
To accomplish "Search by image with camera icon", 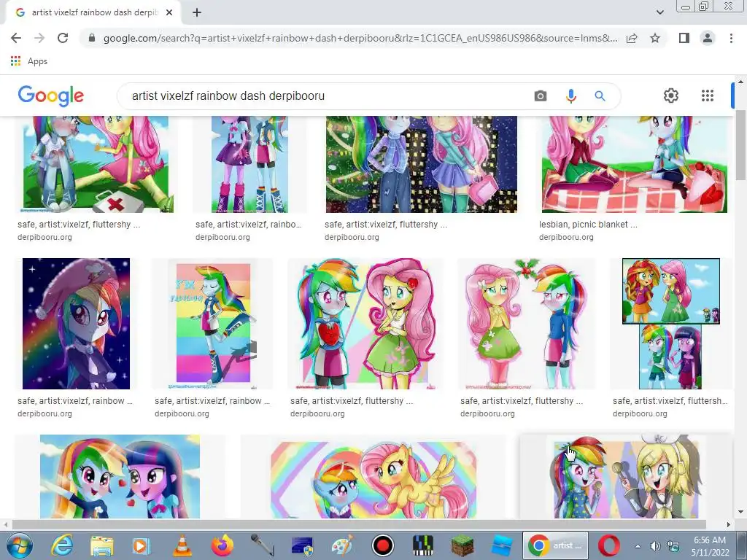I will point(541,96).
